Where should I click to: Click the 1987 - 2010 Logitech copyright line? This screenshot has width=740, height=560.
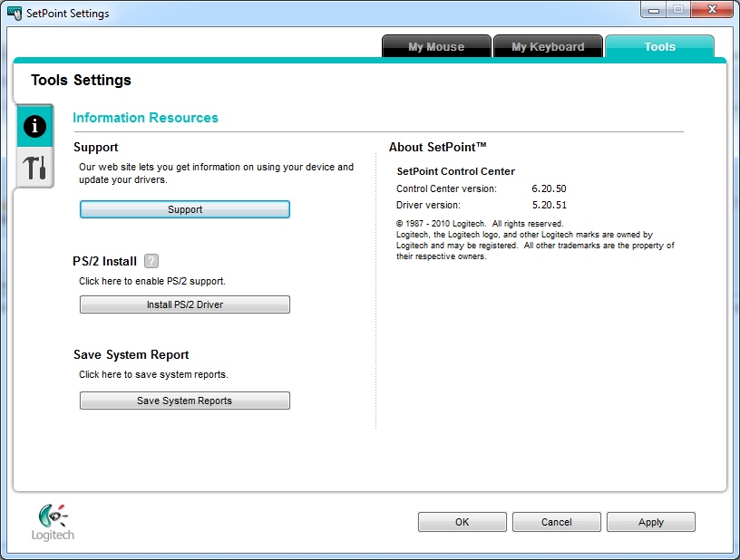[480, 224]
